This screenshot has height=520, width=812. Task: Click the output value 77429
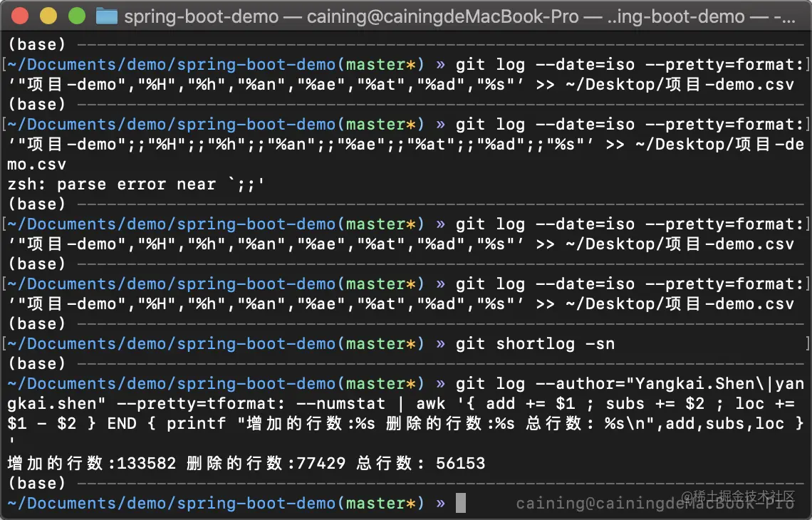point(321,463)
